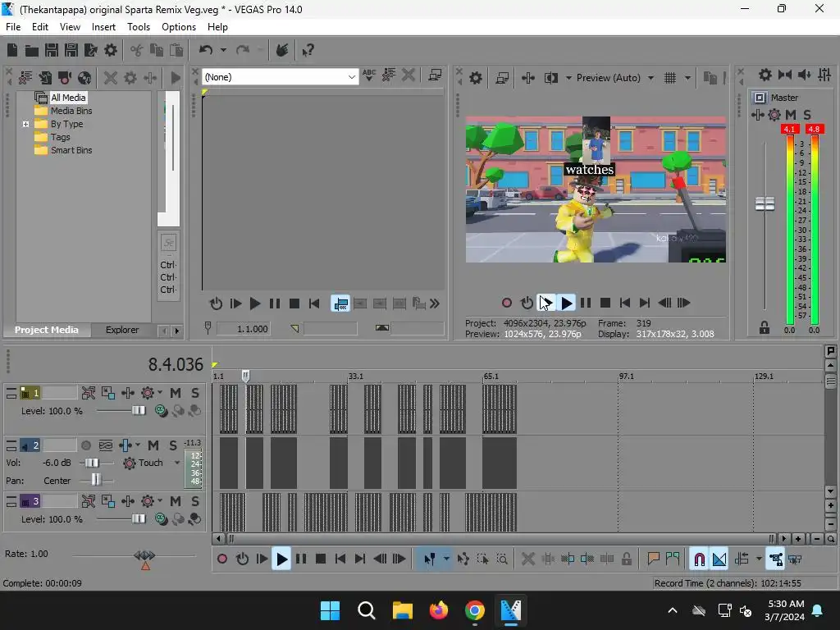Create a new project from the toolbar

(11, 50)
